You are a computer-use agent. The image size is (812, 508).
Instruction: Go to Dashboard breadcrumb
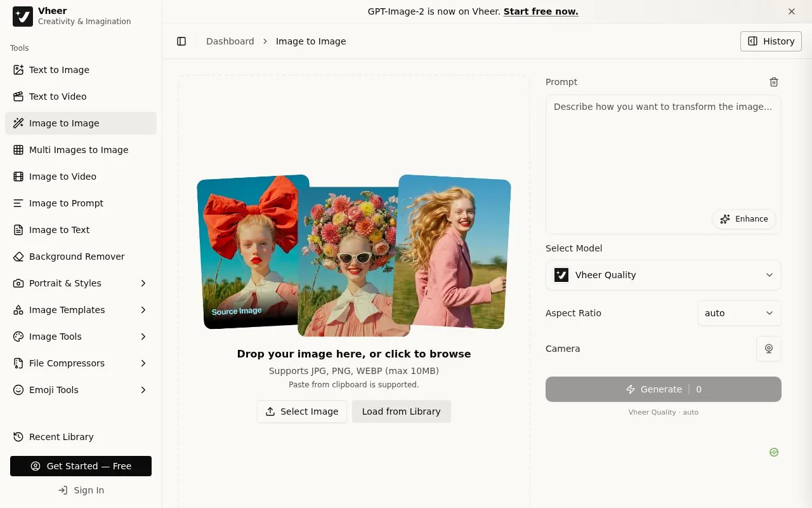230,41
